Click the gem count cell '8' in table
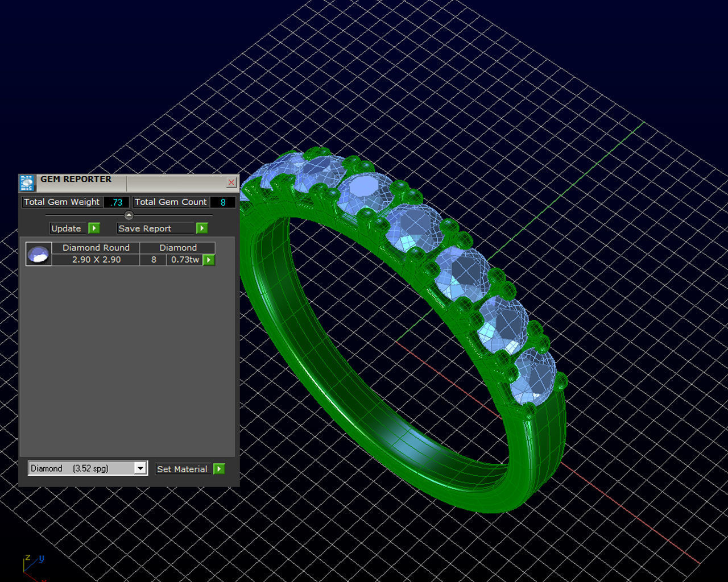Image resolution: width=728 pixels, height=582 pixels. click(154, 260)
